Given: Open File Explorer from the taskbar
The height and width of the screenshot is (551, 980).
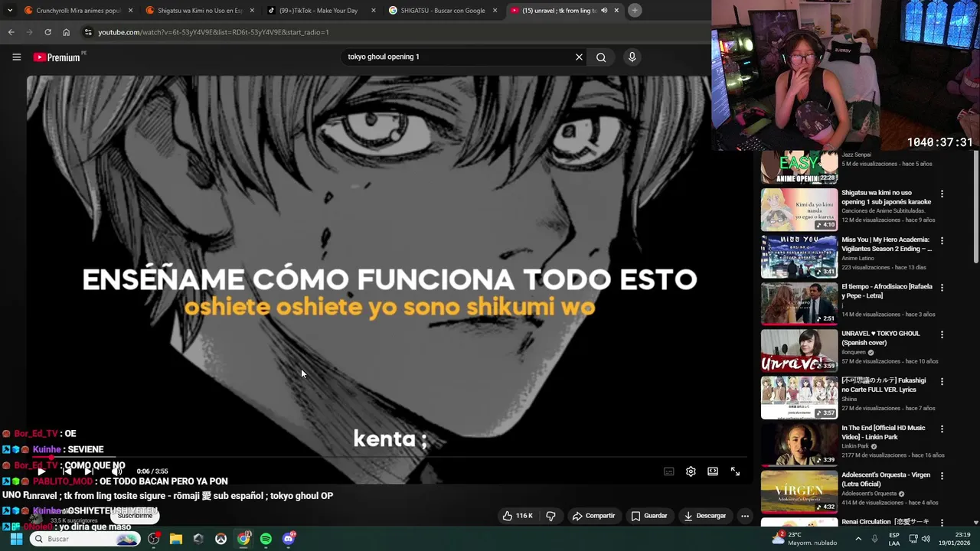Looking at the screenshot, I should click(176, 539).
